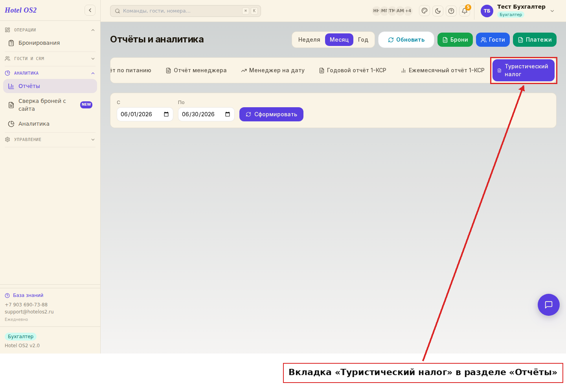The image size is (566, 392).
Task: Collapse the sidebar with the chevron button
Action: pos(90,10)
